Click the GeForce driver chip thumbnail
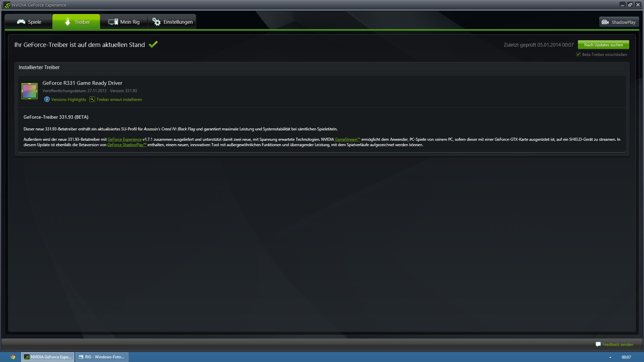Screen dimensions: 644x362 point(30,91)
